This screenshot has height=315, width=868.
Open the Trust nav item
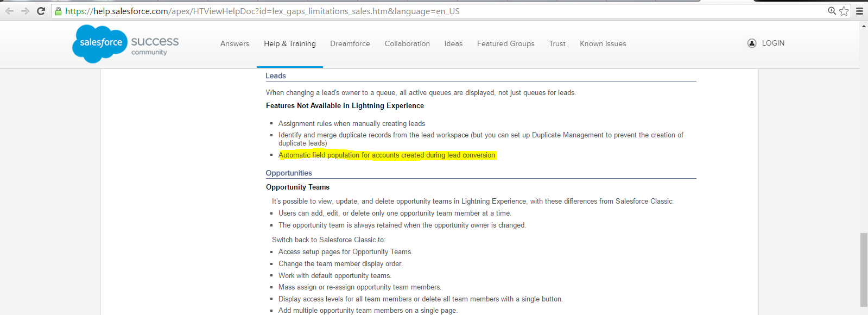pos(557,43)
